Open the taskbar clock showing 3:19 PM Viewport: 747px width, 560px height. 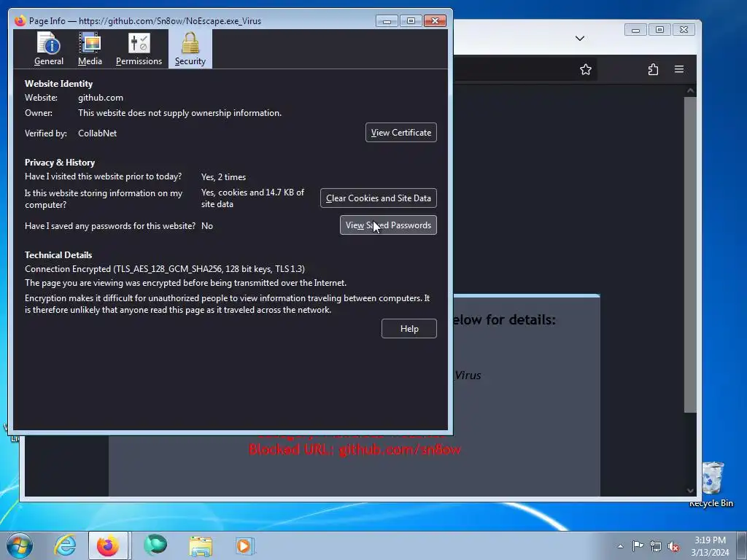click(x=710, y=546)
